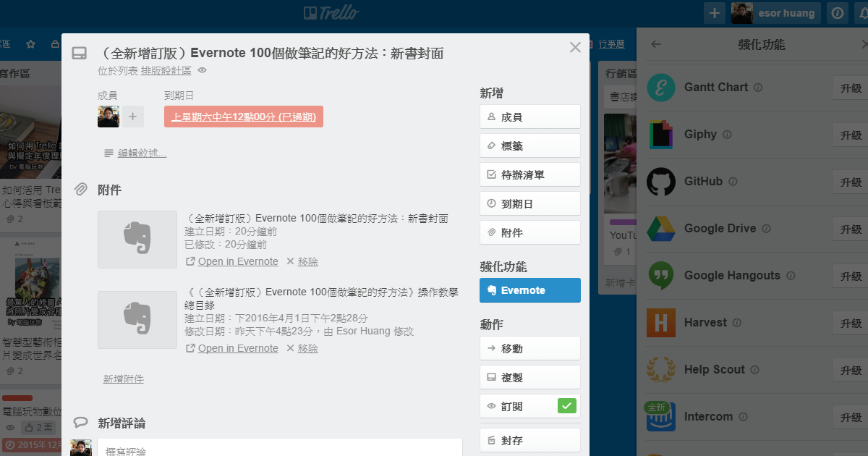Upgrade for Google Drive (升級)
The width and height of the screenshot is (868, 456).
coord(850,229)
